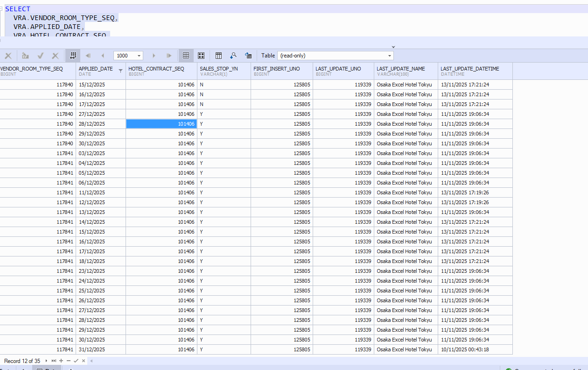The width and height of the screenshot is (588, 370).
Task: Go to last page arrow in toolbar
Action: tap(169, 56)
